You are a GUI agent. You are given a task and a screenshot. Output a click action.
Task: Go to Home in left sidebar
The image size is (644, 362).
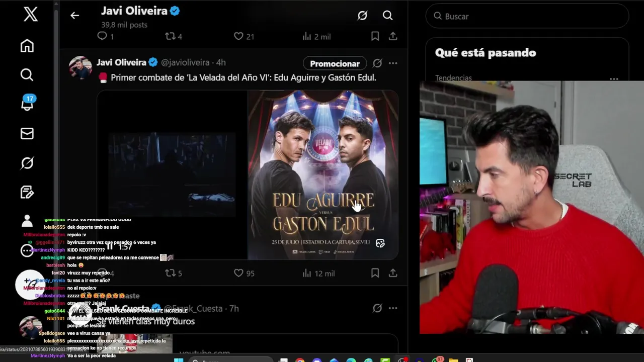click(x=27, y=46)
